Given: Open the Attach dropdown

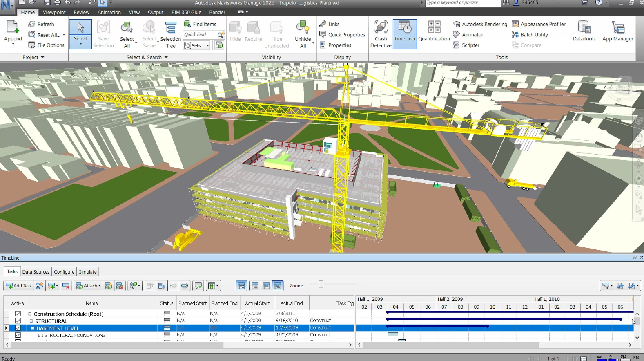Looking at the screenshot, I should point(88,286).
